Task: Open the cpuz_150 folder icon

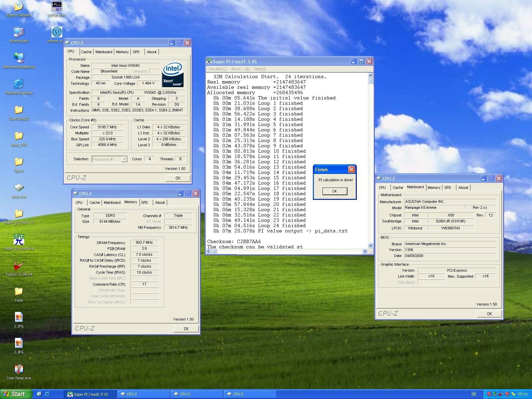Action: pos(19,138)
